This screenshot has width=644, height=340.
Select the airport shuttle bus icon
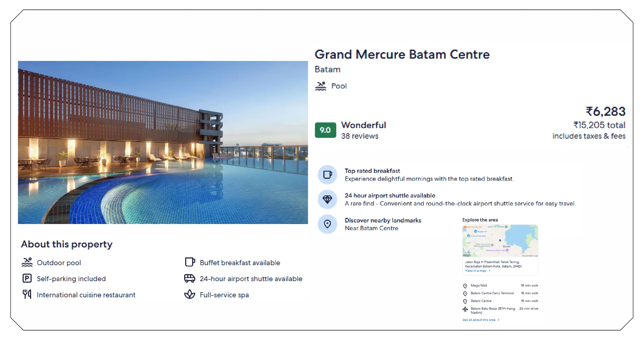[190, 279]
